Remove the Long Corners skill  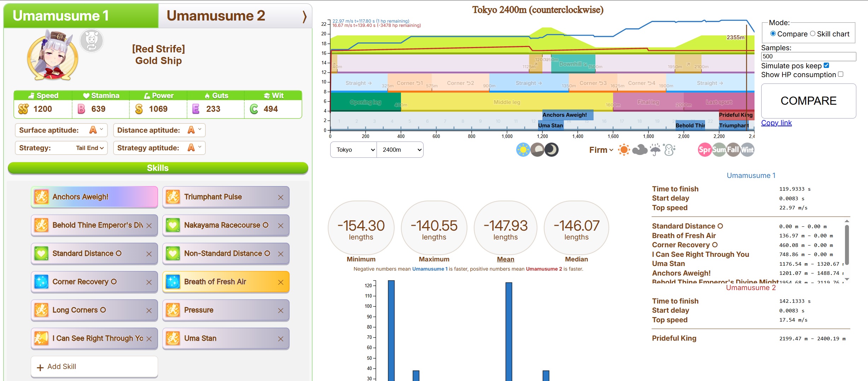click(x=149, y=311)
